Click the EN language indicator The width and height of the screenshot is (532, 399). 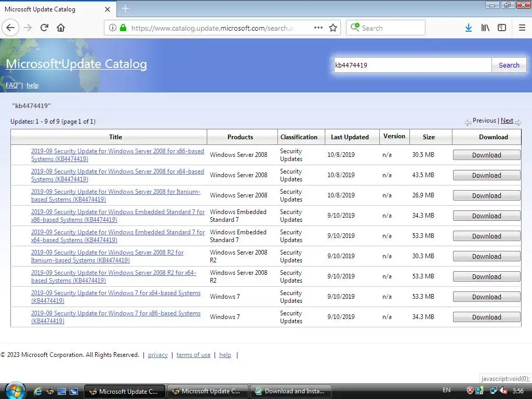pyautogui.click(x=446, y=390)
